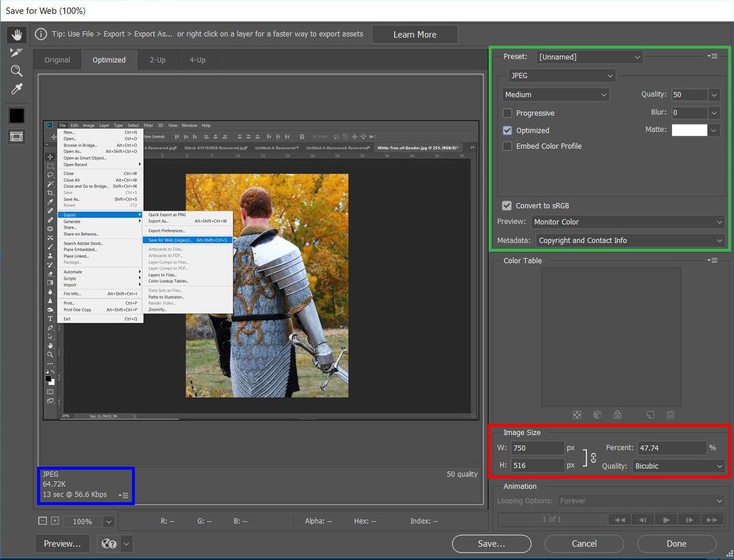Click the Learn More button
The image size is (734, 560).
tap(414, 35)
